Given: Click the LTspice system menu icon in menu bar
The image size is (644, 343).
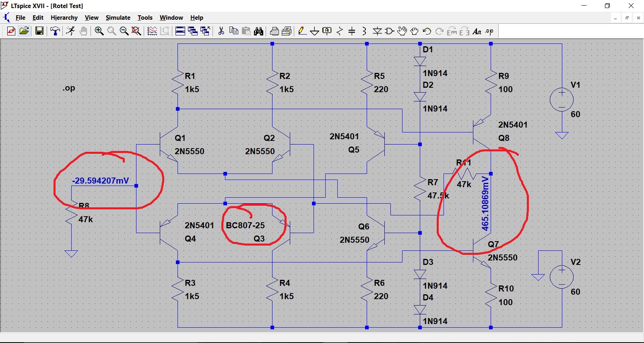Looking at the screenshot, I should pos(6,18).
